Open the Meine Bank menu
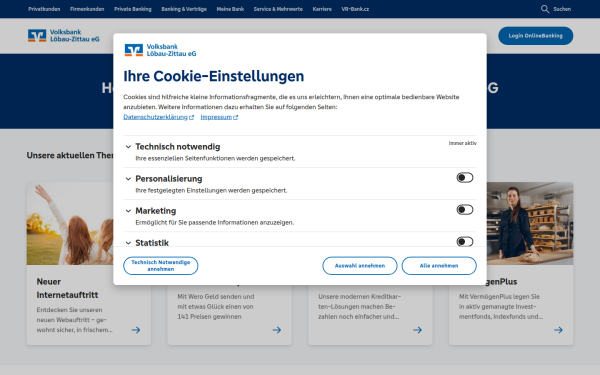Image resolution: width=600 pixels, height=375 pixels. click(x=230, y=9)
